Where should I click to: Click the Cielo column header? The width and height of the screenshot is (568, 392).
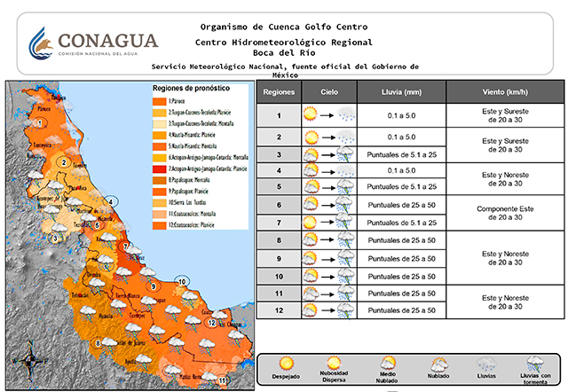click(x=329, y=92)
